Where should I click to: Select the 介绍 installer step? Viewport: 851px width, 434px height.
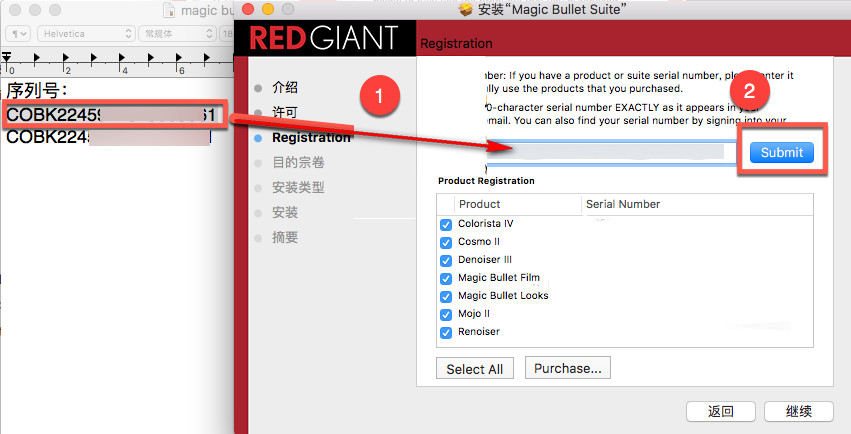(x=285, y=87)
